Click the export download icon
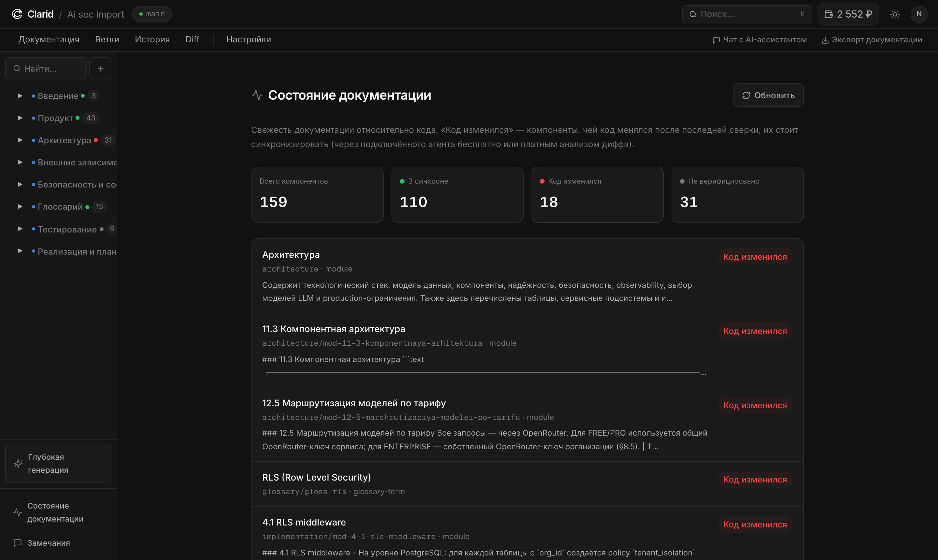Viewport: 938px width, 560px height. pos(825,40)
